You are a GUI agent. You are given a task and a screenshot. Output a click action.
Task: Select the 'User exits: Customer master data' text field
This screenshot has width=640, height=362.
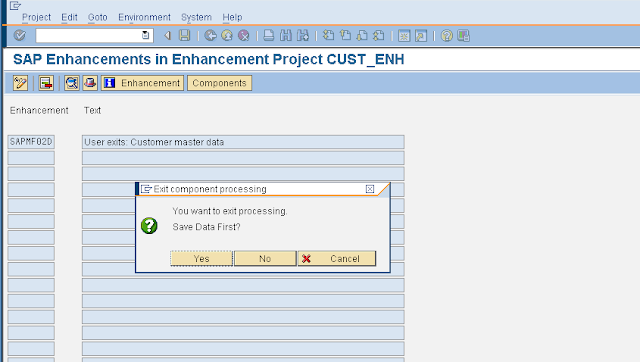[243, 142]
